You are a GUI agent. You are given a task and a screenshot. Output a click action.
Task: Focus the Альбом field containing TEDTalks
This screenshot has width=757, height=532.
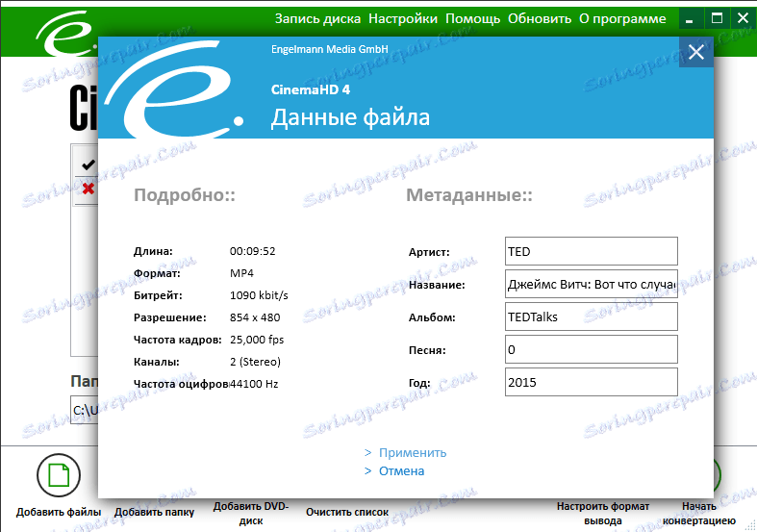[591, 317]
